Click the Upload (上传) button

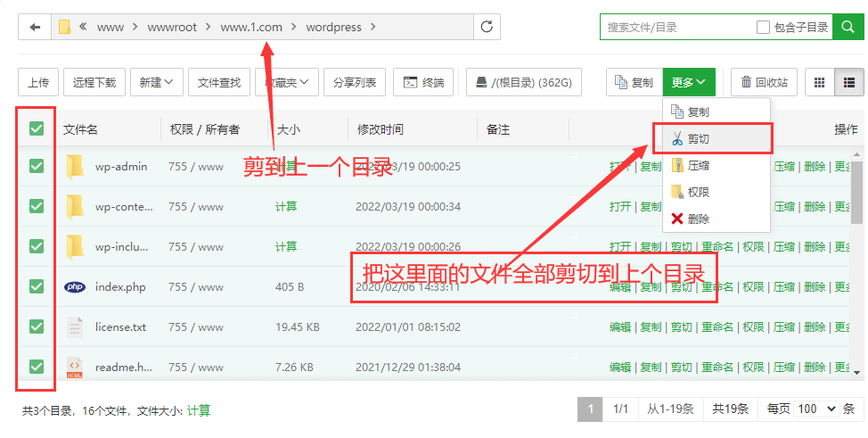38,83
